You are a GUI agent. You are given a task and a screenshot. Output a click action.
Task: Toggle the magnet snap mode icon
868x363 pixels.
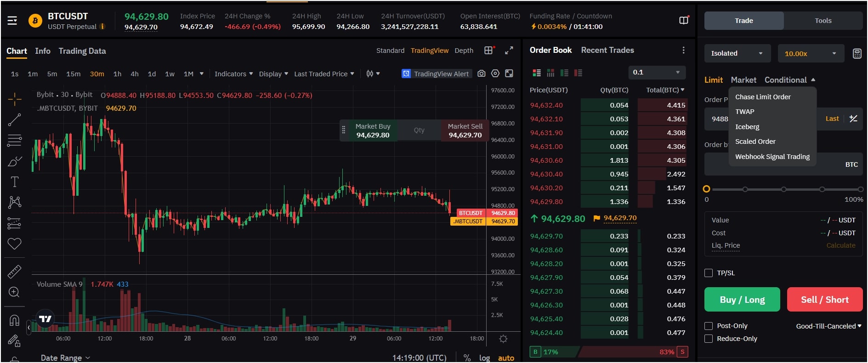[x=14, y=320]
